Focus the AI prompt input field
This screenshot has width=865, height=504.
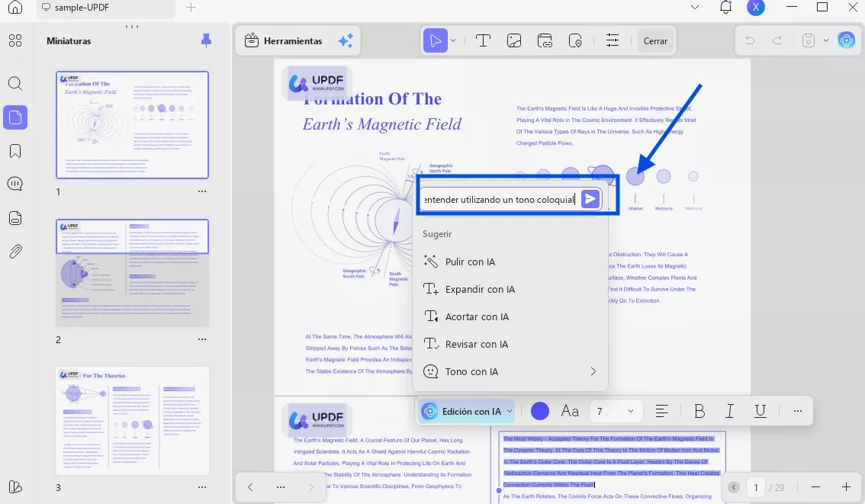(x=500, y=199)
